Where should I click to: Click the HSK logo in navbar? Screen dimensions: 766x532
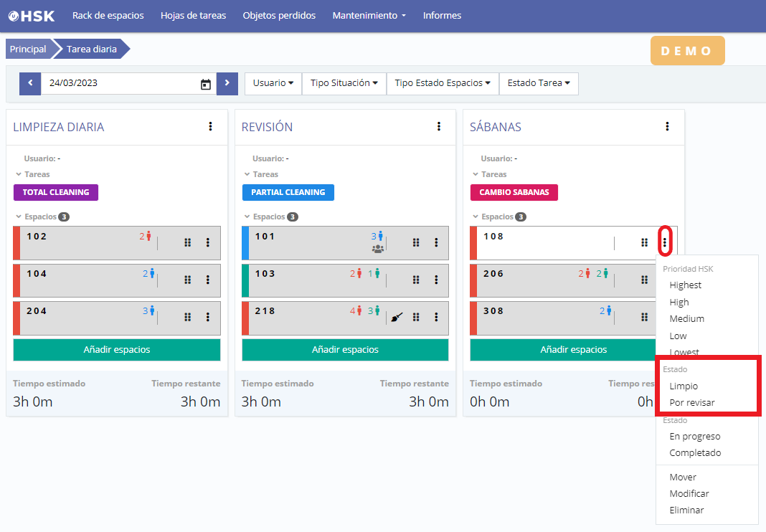(31, 15)
